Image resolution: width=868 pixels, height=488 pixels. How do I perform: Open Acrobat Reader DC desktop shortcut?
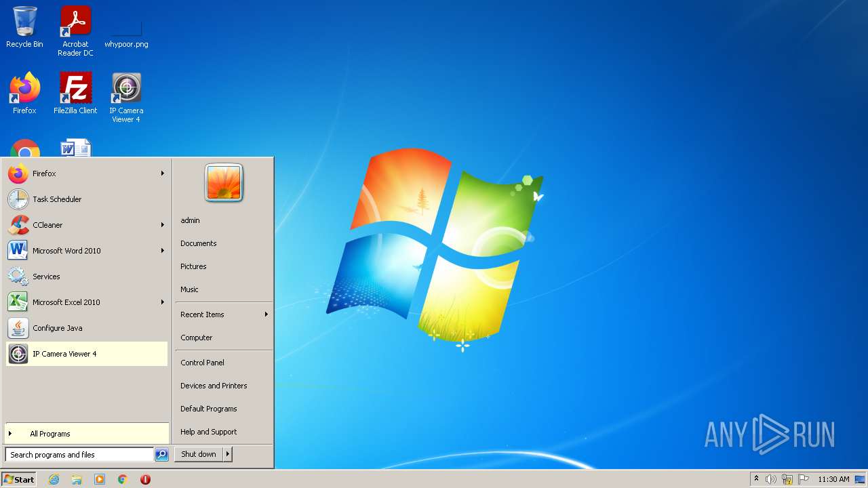tap(75, 31)
